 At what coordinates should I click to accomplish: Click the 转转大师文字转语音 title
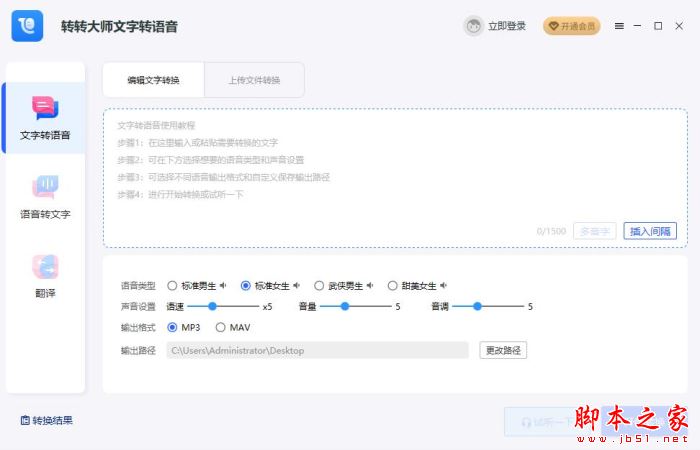[119, 26]
